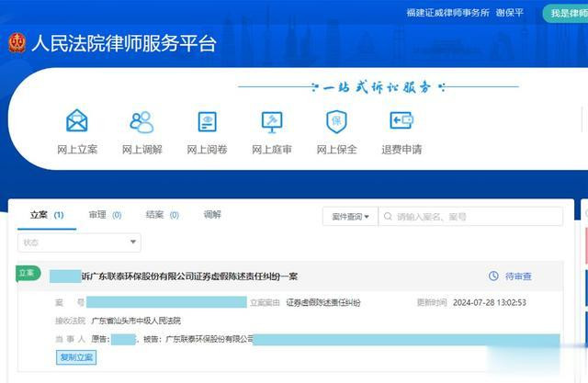Open the 退费申请 refund icon
Image resolution: width=588 pixels, height=383 pixels.
[401, 120]
